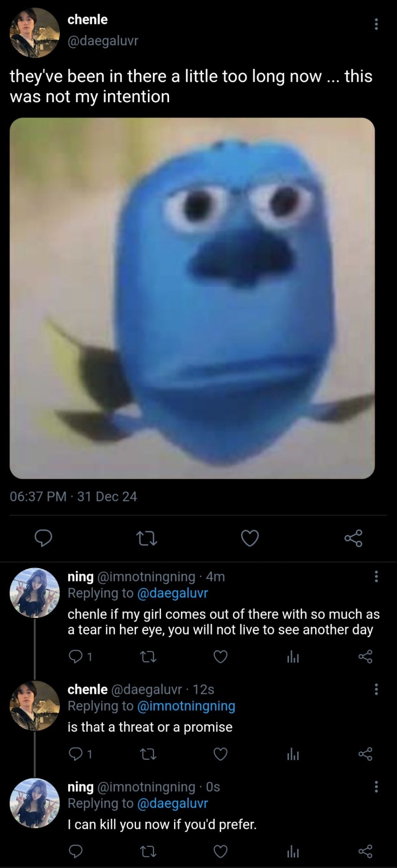Share ning's "kill you now" reply
This screenshot has height=868, width=397.
coord(365,852)
